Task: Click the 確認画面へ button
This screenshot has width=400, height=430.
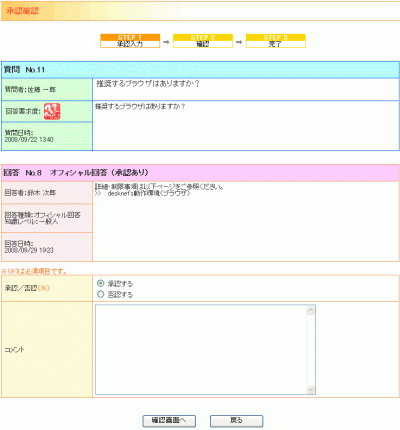Action: (x=169, y=421)
